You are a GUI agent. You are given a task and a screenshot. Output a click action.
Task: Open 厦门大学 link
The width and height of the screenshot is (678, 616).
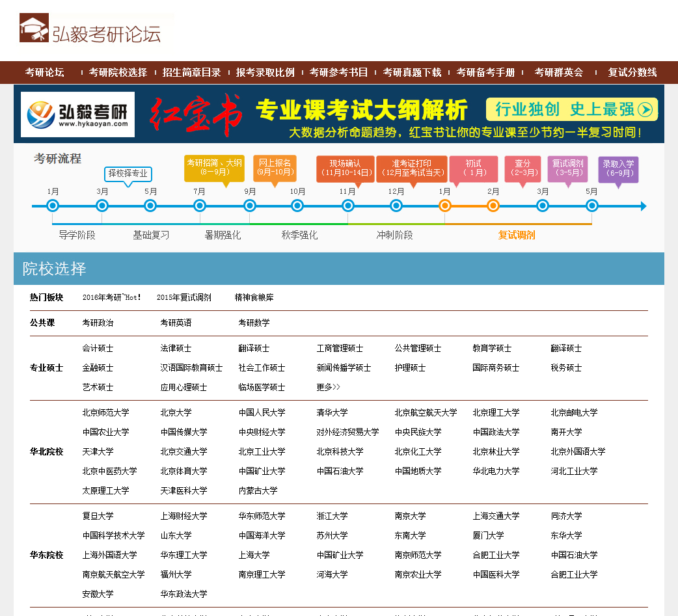(x=488, y=535)
